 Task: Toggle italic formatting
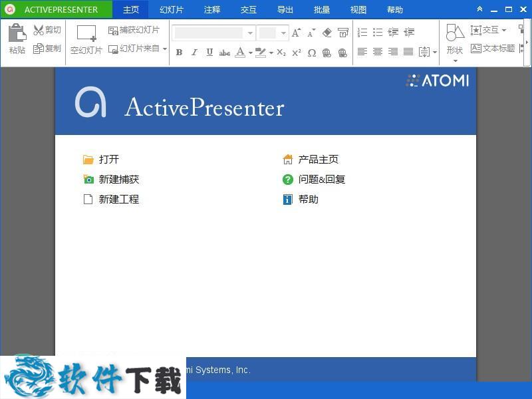(x=194, y=53)
